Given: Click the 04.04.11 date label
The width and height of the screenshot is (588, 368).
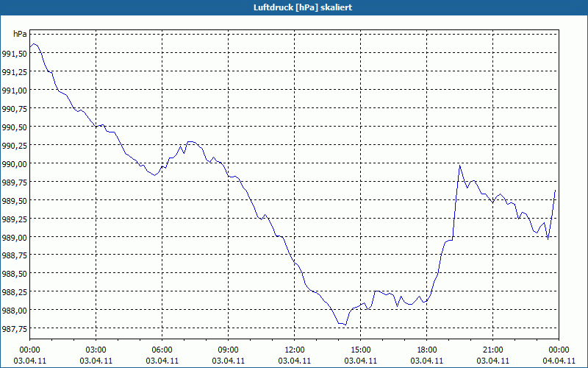Looking at the screenshot, I should click(559, 361).
